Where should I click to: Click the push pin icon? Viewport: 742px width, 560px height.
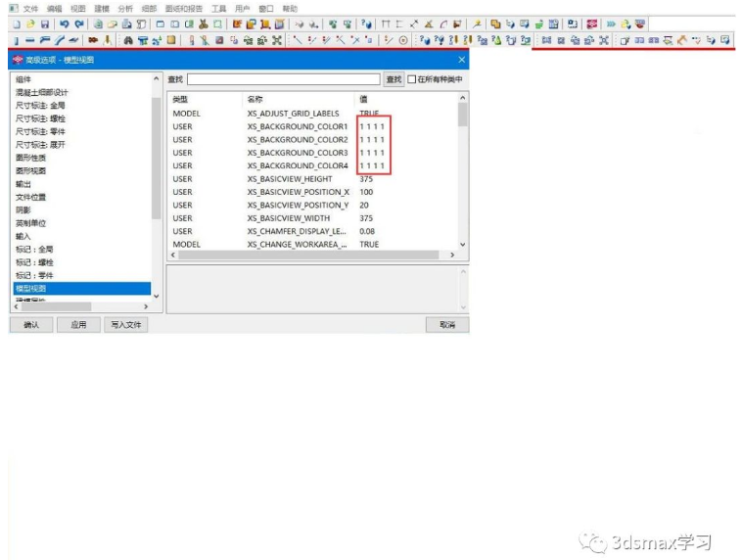point(477,24)
